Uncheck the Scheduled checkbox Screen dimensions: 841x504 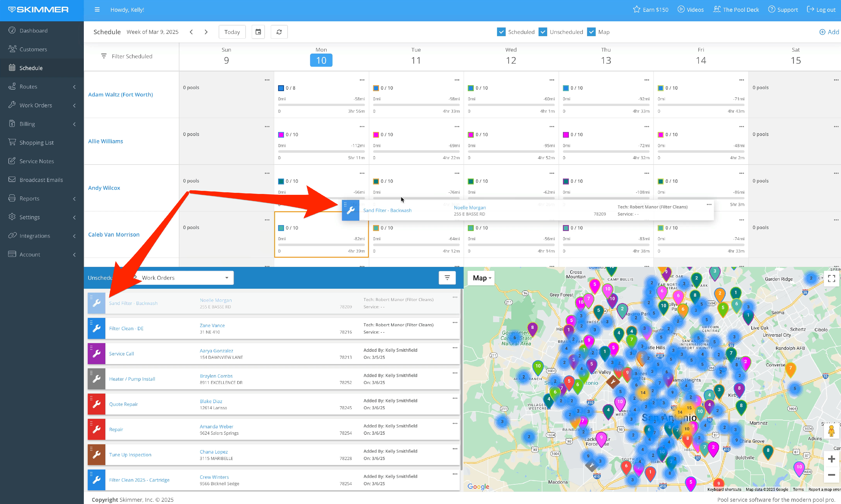501,32
